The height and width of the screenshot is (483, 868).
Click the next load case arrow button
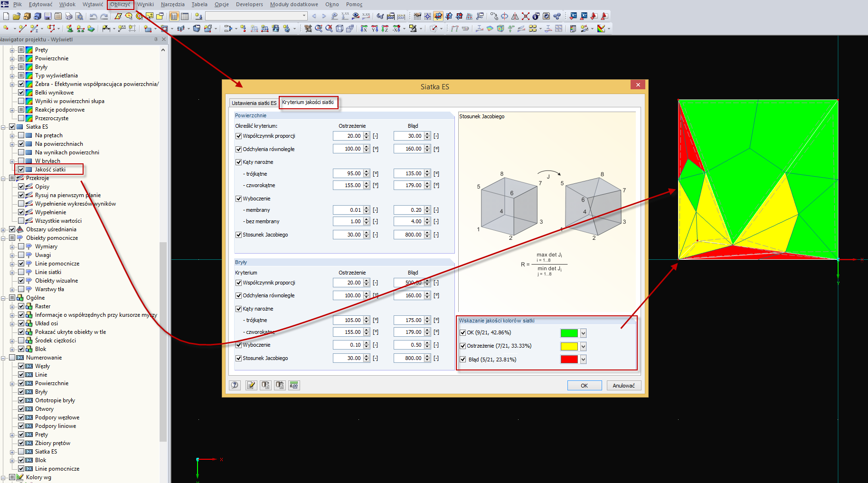[x=324, y=16]
